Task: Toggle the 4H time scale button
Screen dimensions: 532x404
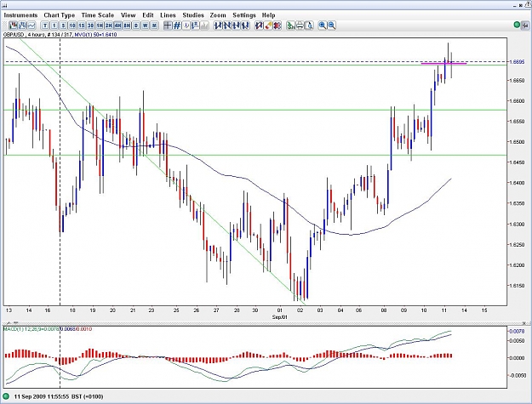Action: [x=117, y=26]
